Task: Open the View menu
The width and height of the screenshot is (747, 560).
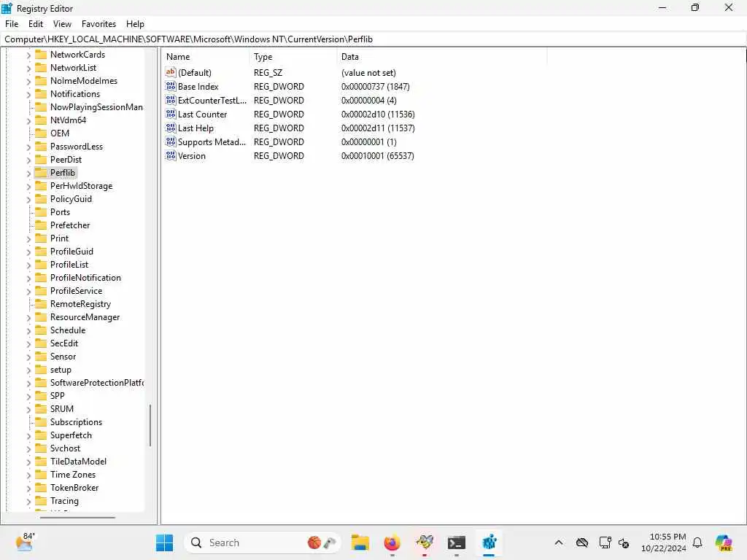Action: [62, 24]
